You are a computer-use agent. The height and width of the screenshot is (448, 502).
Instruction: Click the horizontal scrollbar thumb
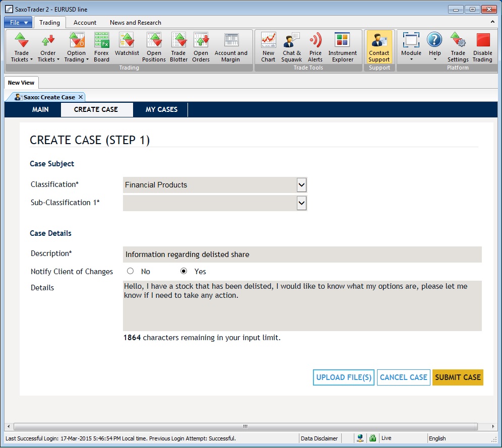245,426
